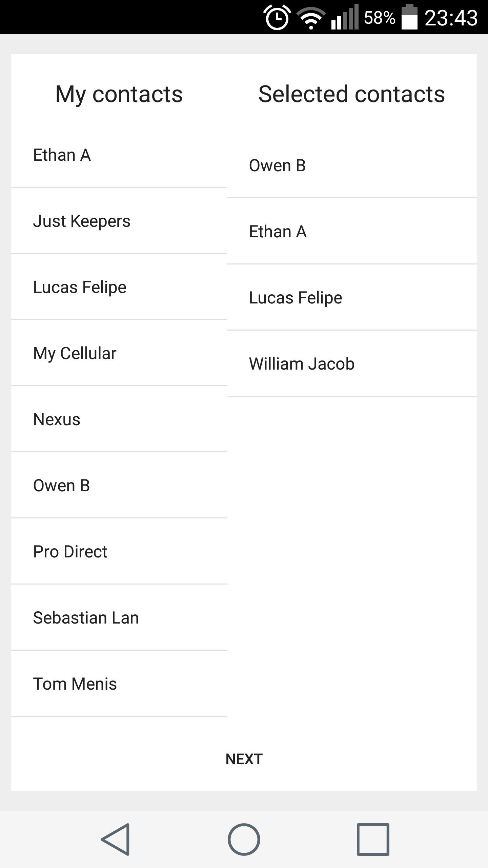The width and height of the screenshot is (488, 868).
Task: Pick Sebastian Lan from the list
Action: 119,618
